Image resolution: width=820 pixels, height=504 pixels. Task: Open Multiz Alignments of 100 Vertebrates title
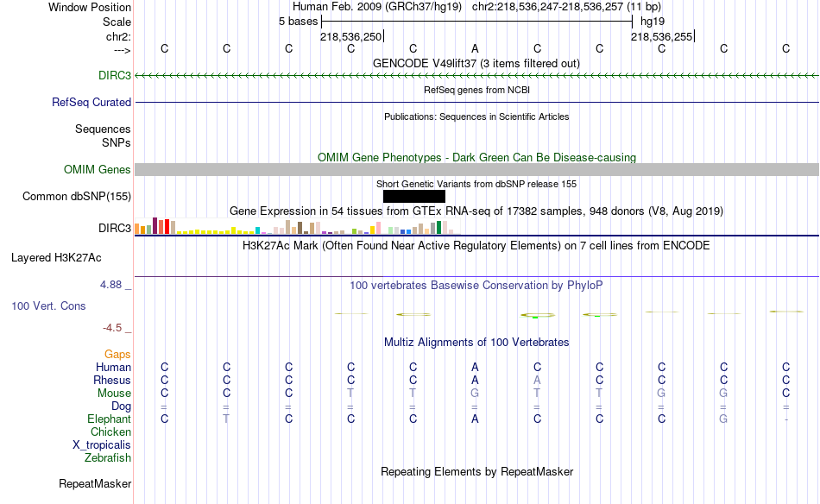tap(476, 343)
